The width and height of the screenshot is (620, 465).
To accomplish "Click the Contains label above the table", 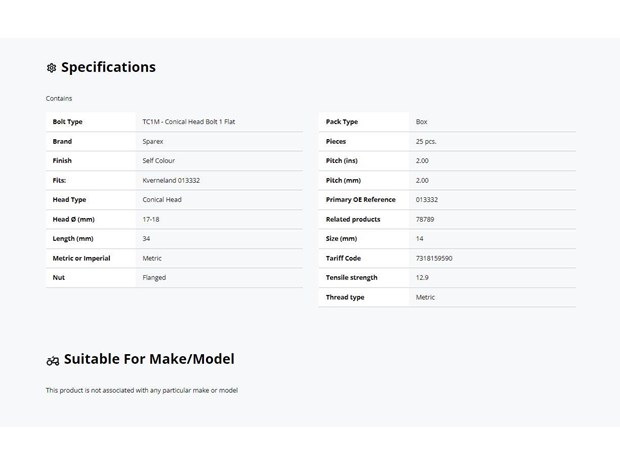I will 59,98.
